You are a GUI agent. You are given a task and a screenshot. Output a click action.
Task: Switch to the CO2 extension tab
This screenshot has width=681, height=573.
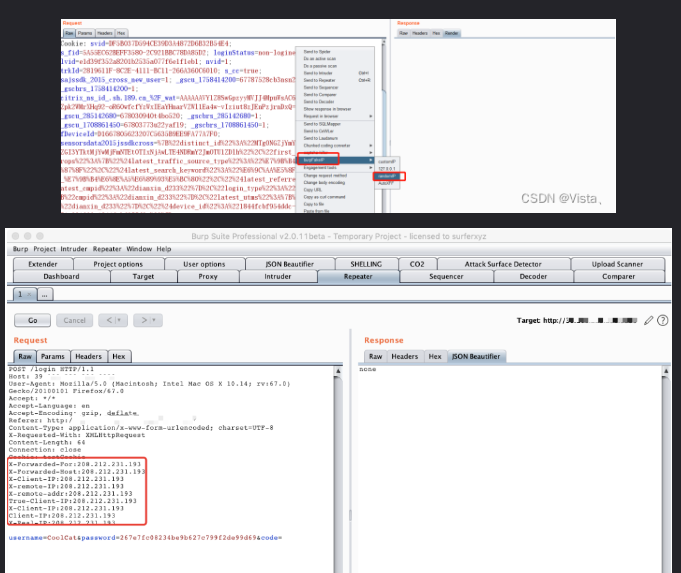417,264
